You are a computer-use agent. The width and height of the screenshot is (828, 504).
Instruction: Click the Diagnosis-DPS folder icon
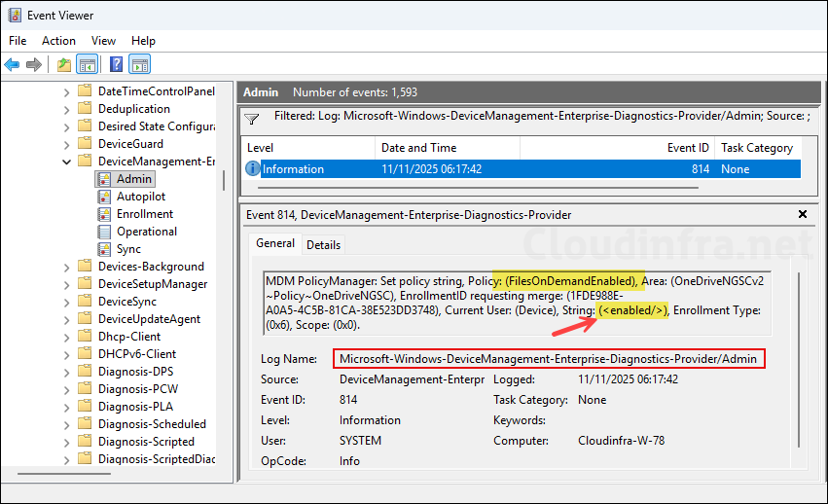click(85, 371)
